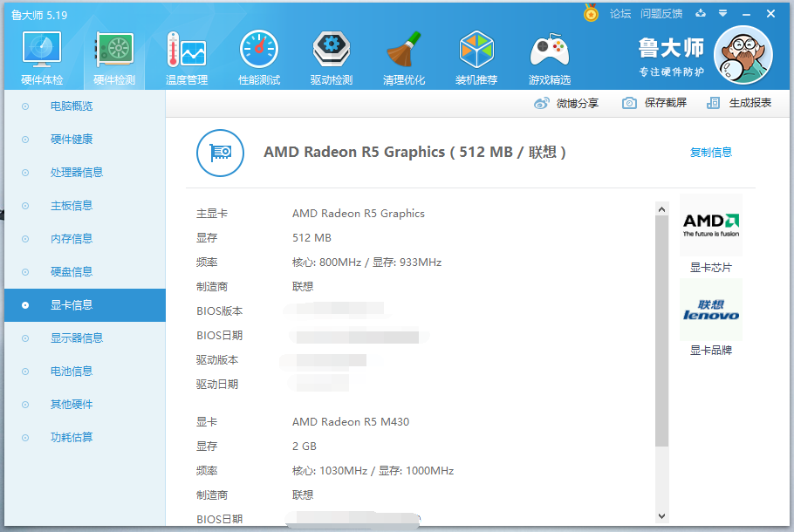This screenshot has height=532, width=794.
Task: Click 'AMD Radeon R5 M430' text
Action: coord(351,421)
